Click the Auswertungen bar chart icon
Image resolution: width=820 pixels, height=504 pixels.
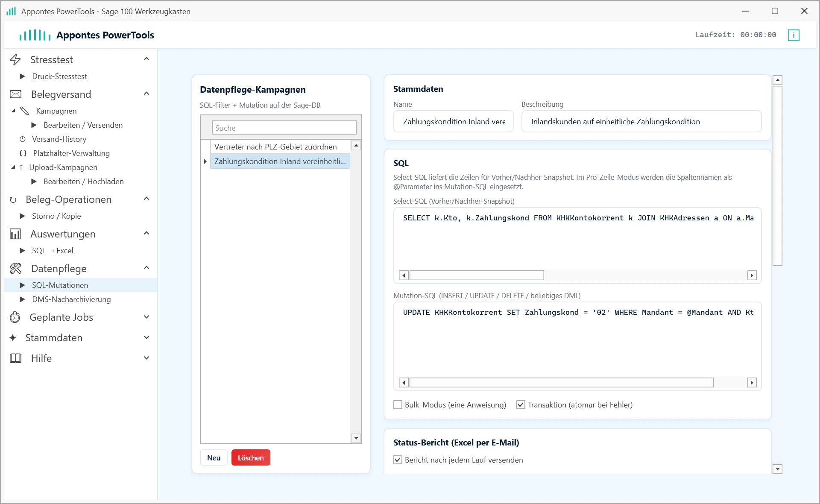coord(15,234)
